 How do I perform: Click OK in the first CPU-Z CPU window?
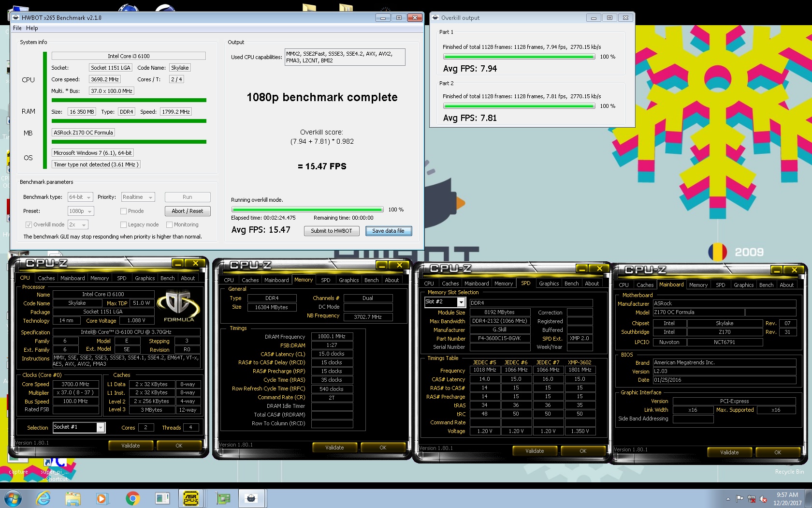(x=179, y=446)
